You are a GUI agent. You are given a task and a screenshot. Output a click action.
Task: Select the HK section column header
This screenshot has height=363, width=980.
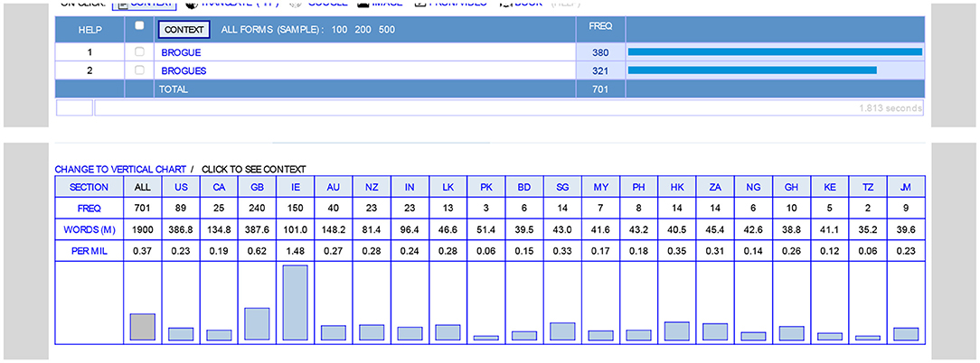coord(676,187)
